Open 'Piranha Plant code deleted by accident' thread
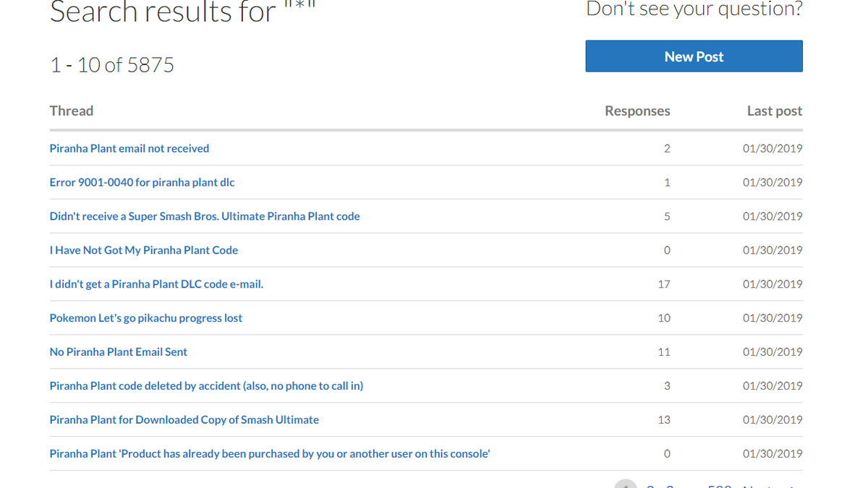 pos(206,386)
